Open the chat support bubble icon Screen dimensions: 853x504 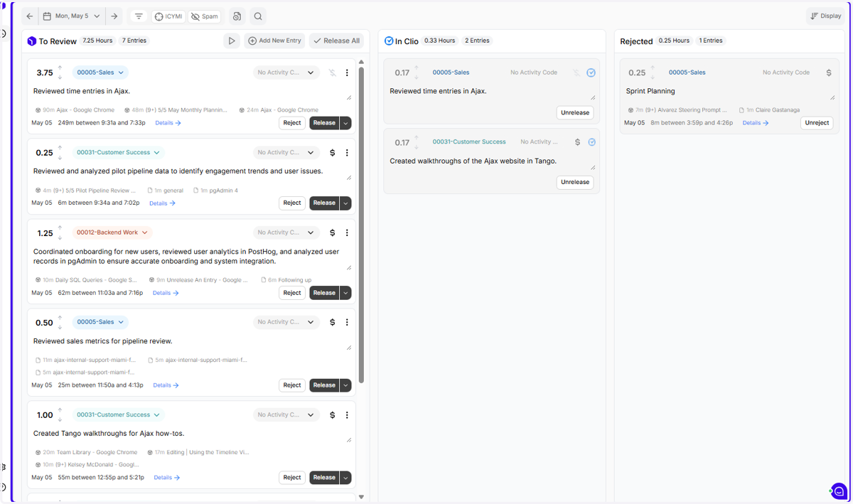click(x=839, y=490)
